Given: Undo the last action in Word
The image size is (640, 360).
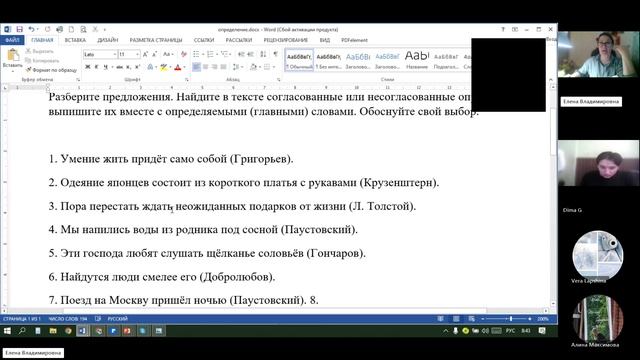Looking at the screenshot, I should coord(31,29).
